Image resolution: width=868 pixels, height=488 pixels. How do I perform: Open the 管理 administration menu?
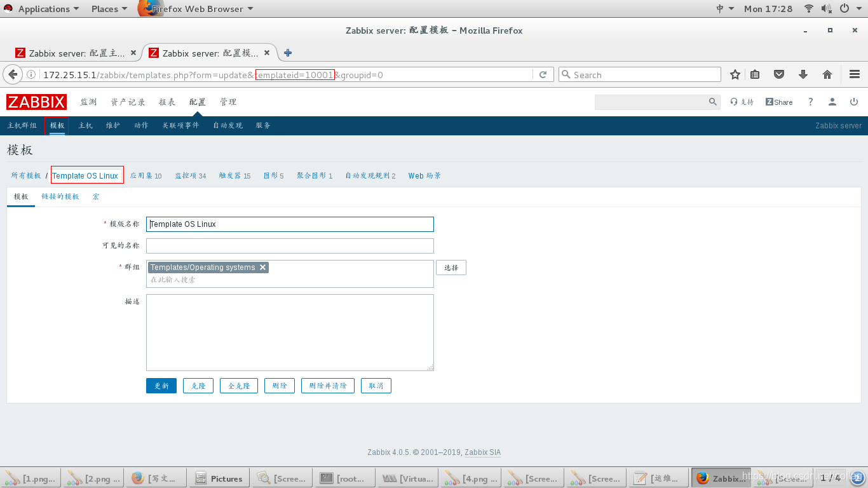(x=228, y=102)
